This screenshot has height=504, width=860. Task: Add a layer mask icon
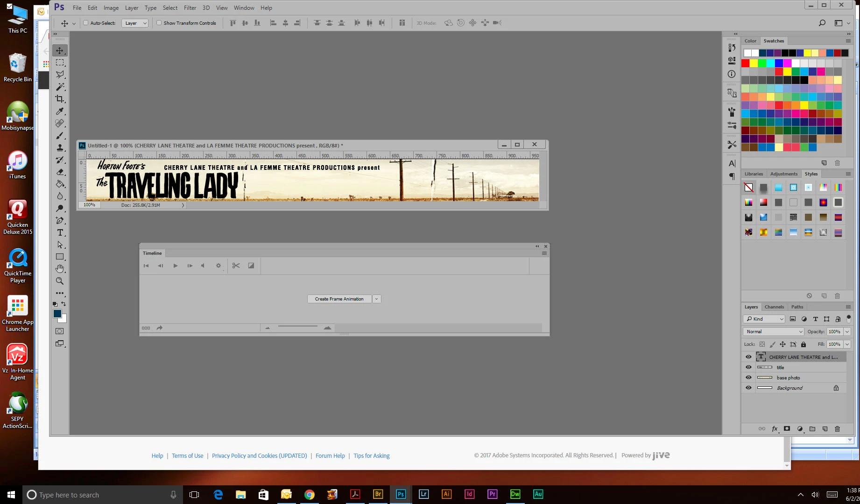tap(787, 429)
